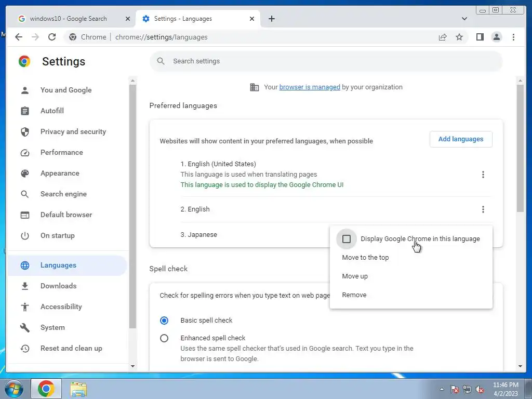Click the 3. Japanese language row
This screenshot has width=532, height=399.
tap(255, 235)
